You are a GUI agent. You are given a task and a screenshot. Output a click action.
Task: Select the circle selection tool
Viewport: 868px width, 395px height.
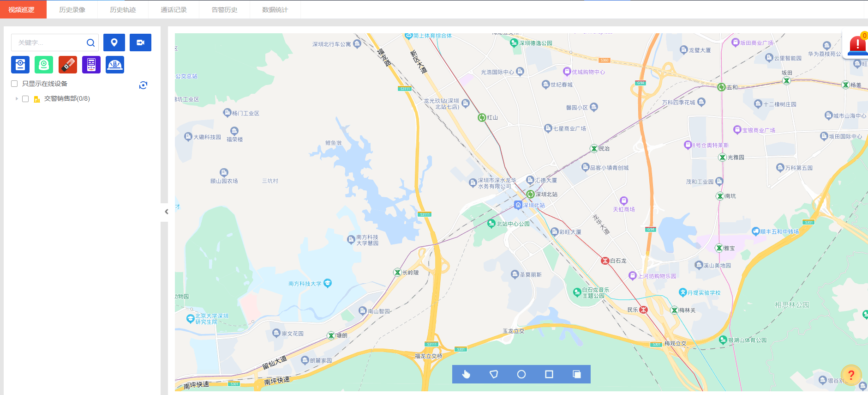pyautogui.click(x=521, y=374)
